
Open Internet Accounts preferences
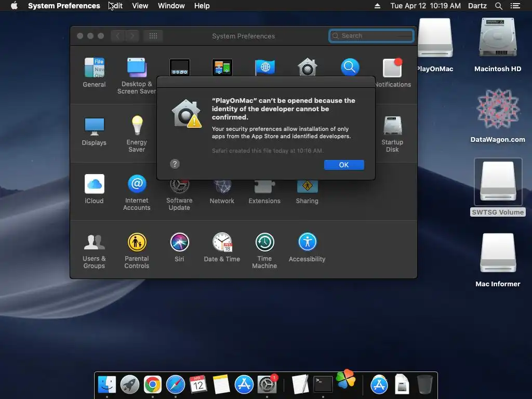pos(137,192)
